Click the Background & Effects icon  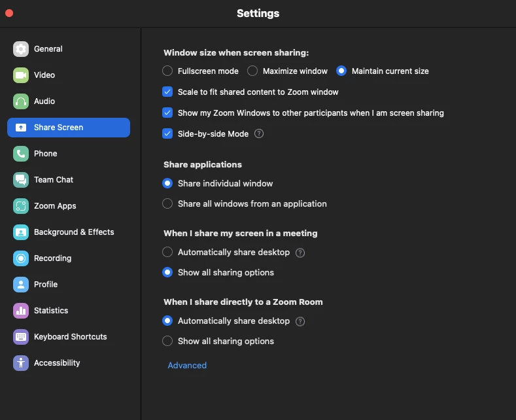pos(21,232)
